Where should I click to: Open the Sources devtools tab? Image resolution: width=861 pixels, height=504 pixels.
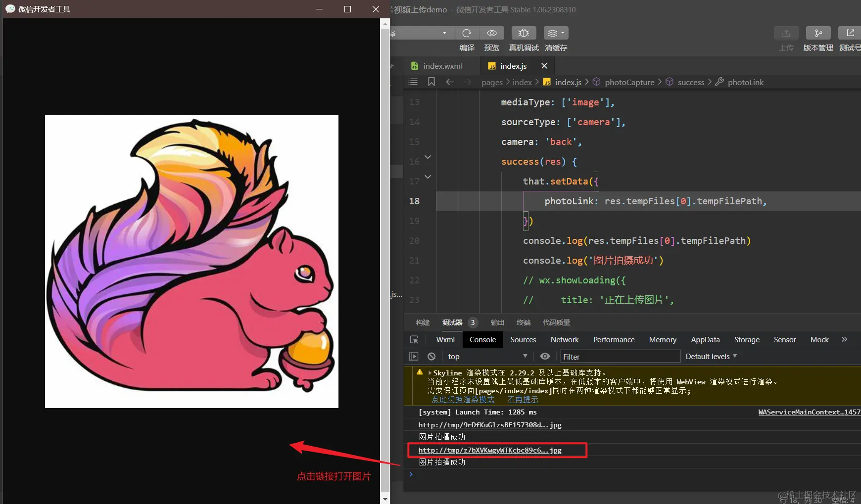pos(523,340)
